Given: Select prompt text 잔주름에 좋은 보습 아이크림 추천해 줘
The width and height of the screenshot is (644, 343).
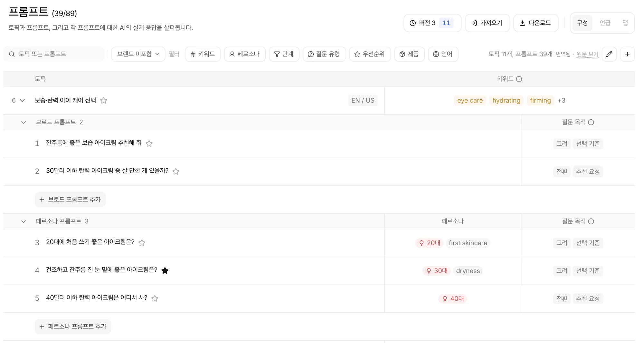Looking at the screenshot, I should pyautogui.click(x=94, y=143).
